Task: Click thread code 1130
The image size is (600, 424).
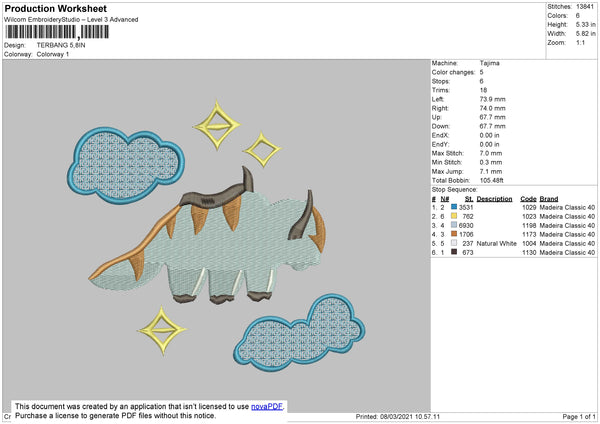Action: click(x=529, y=253)
